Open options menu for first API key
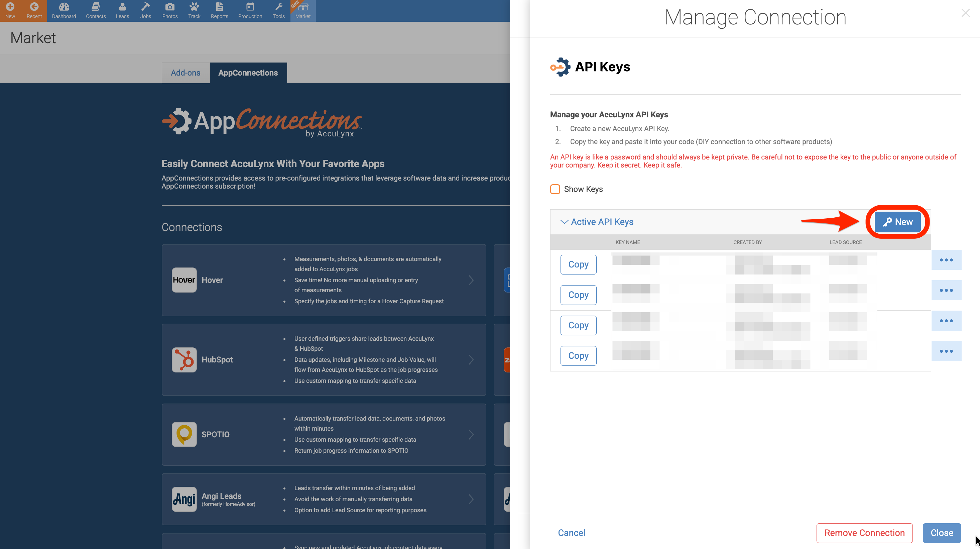Image resolution: width=980 pixels, height=549 pixels. (x=946, y=260)
